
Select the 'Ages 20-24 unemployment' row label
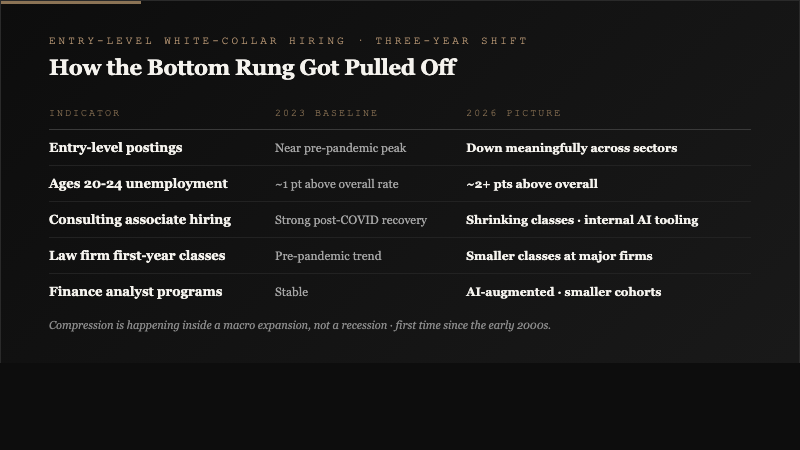coord(138,184)
